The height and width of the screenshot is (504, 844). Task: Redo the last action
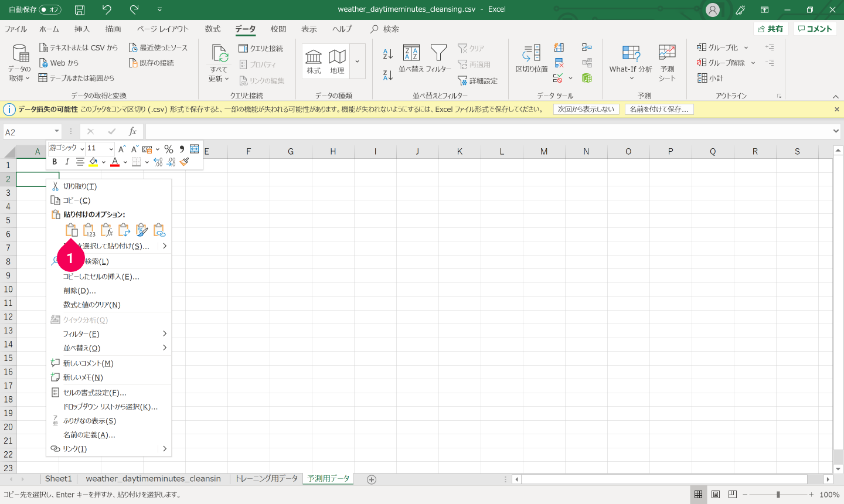point(134,9)
